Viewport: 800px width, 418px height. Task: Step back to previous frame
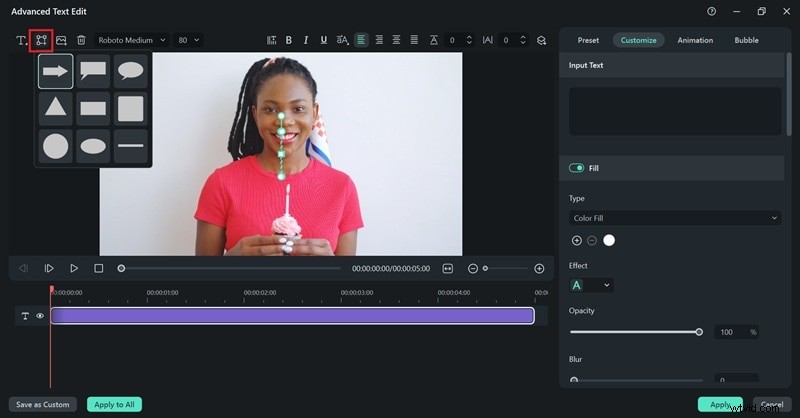23,268
